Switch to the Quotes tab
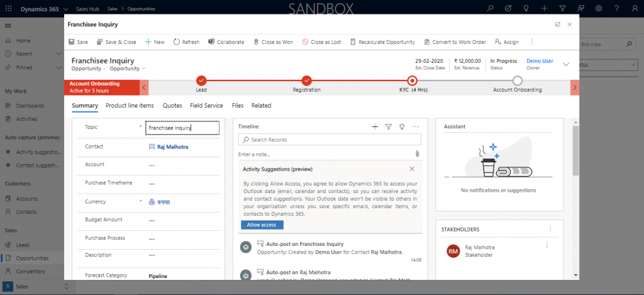The height and width of the screenshot is (295, 644). (x=172, y=106)
